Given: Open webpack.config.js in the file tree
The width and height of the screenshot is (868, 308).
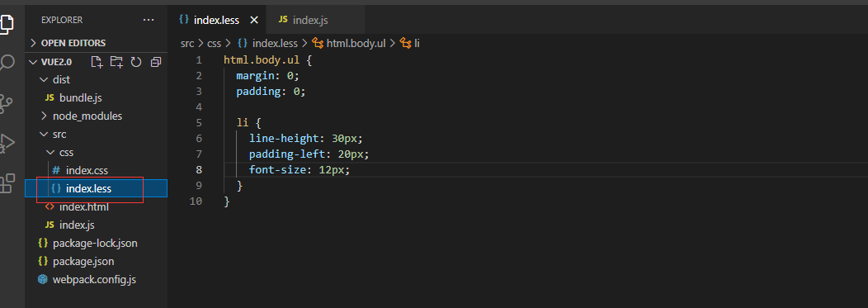Looking at the screenshot, I should point(94,279).
